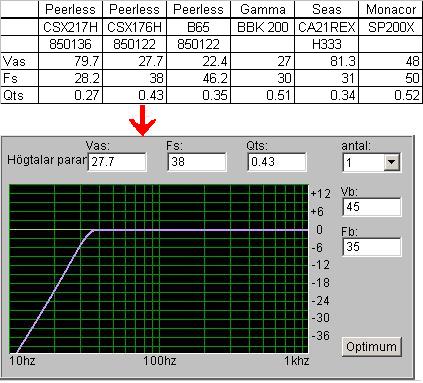Click the Fs value 28.2
The height and width of the screenshot is (383, 423).
pyautogui.click(x=71, y=78)
